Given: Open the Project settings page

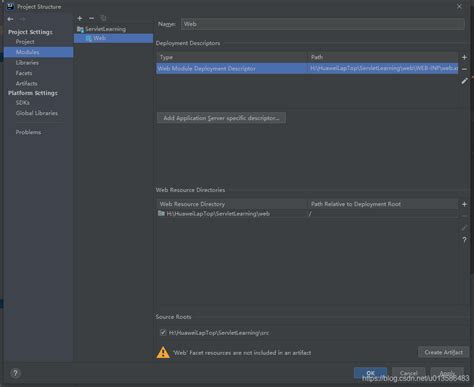Looking at the screenshot, I should click(25, 42).
